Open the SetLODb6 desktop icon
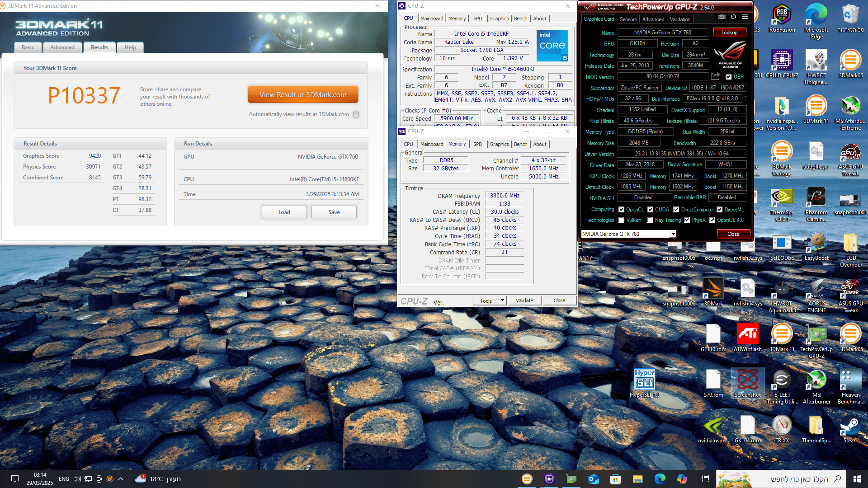Viewport: 868px width, 488px height. tap(782, 247)
